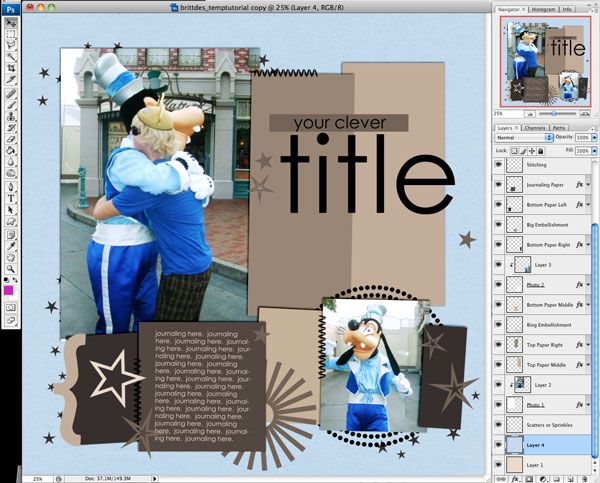Add a layer style from panel bottom
600x483 pixels.
[x=515, y=479]
